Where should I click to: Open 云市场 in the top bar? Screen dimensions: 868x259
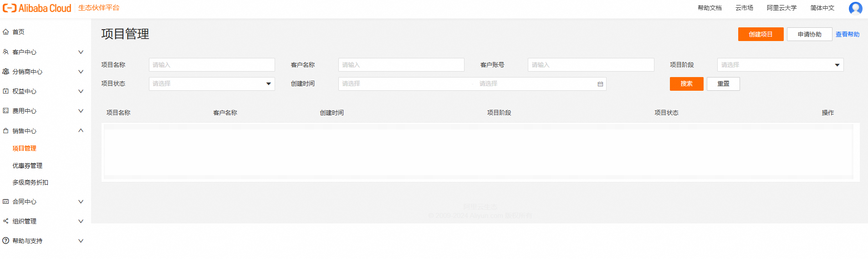pyautogui.click(x=744, y=8)
